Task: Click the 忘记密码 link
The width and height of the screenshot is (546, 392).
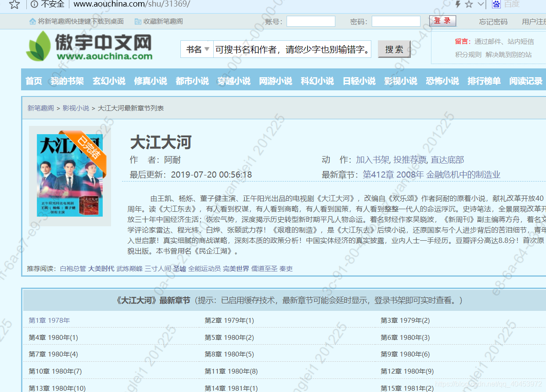Action: 493,21
